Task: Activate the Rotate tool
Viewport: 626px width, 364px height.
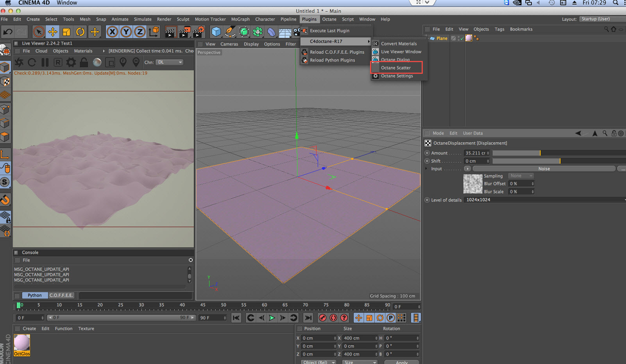Action: tap(80, 32)
